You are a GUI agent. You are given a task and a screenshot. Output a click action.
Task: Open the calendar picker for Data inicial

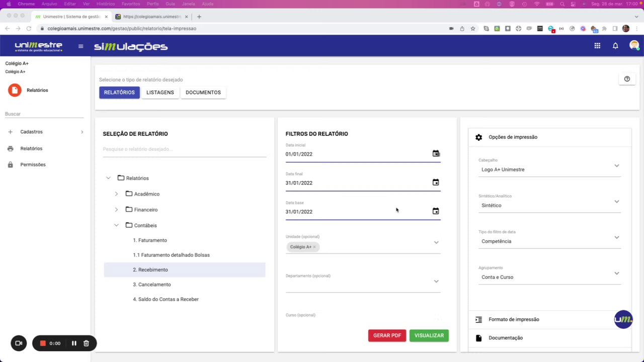(x=436, y=153)
